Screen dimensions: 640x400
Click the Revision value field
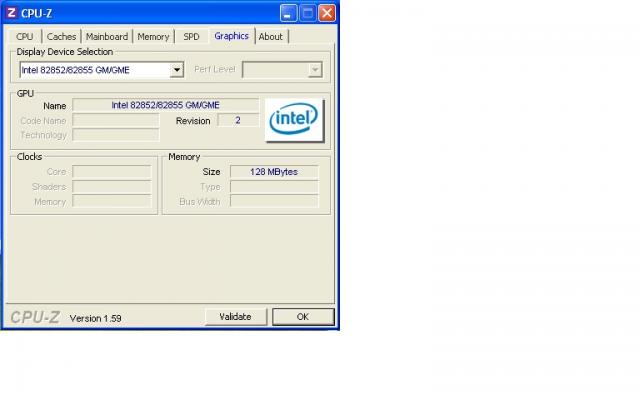(x=238, y=120)
